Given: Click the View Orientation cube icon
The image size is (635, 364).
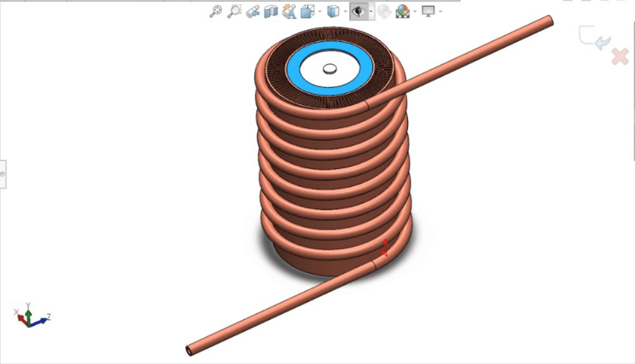Looking at the screenshot, I should pyautogui.click(x=308, y=11).
